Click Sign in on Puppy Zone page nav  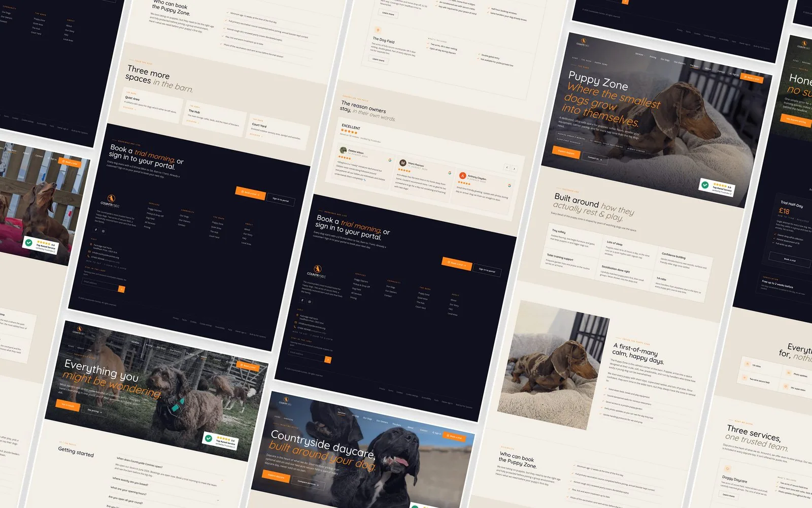coord(735,75)
